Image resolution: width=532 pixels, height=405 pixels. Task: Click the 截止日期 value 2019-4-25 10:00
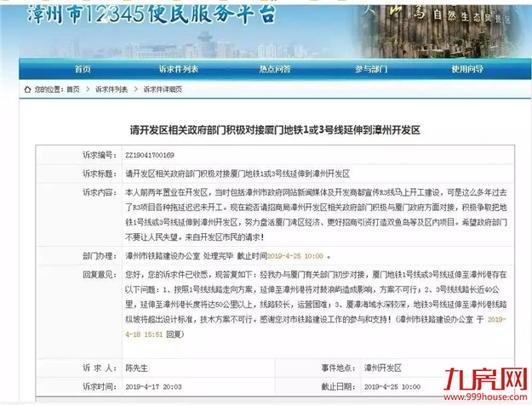[392, 387]
